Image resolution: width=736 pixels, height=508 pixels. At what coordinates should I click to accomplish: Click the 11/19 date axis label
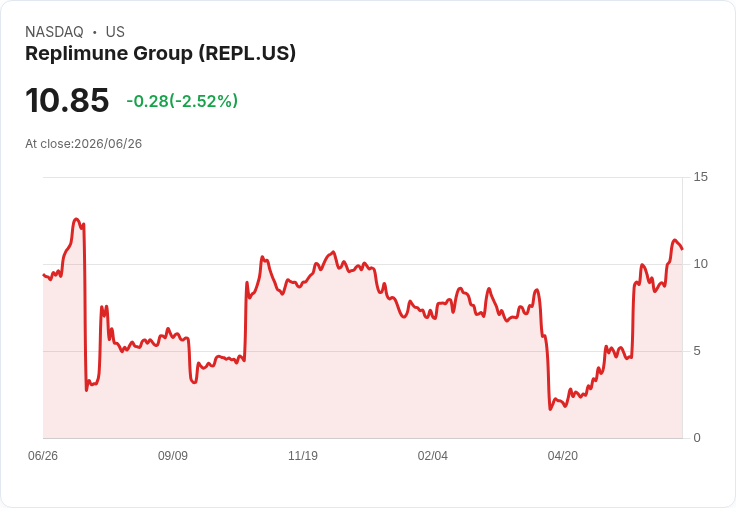pyautogui.click(x=303, y=456)
